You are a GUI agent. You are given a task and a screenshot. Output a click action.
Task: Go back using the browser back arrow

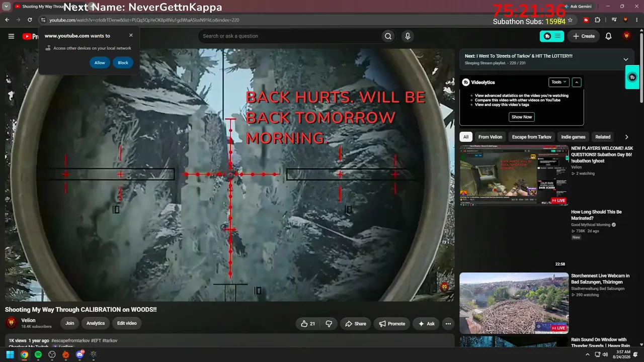coord(7,20)
